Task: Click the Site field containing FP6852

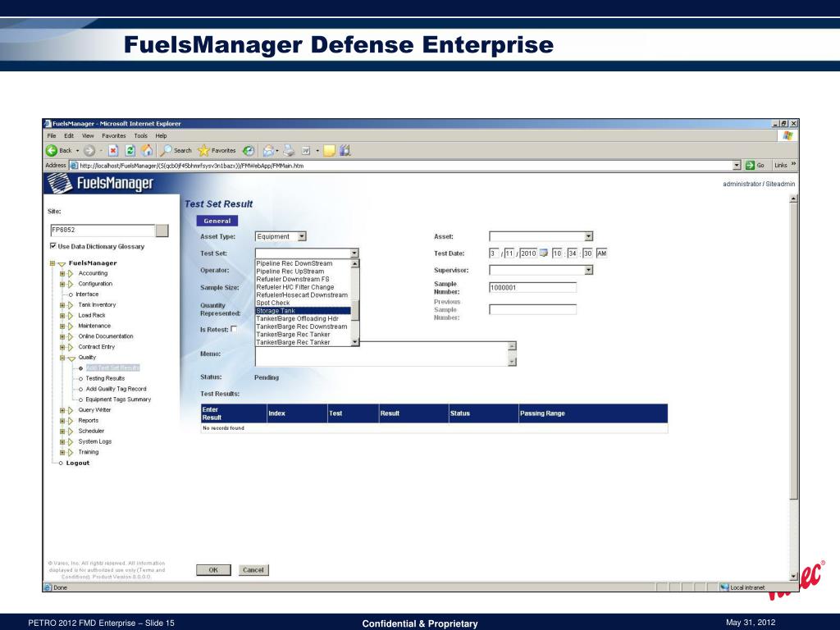Action: [x=103, y=231]
